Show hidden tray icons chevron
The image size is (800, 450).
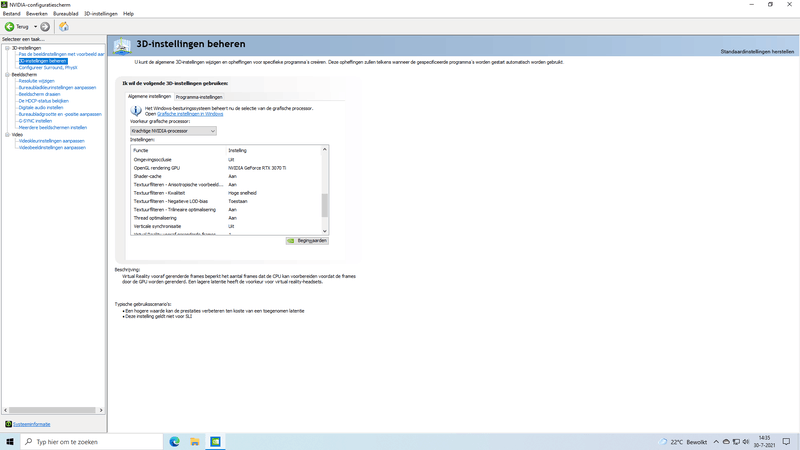coord(716,442)
